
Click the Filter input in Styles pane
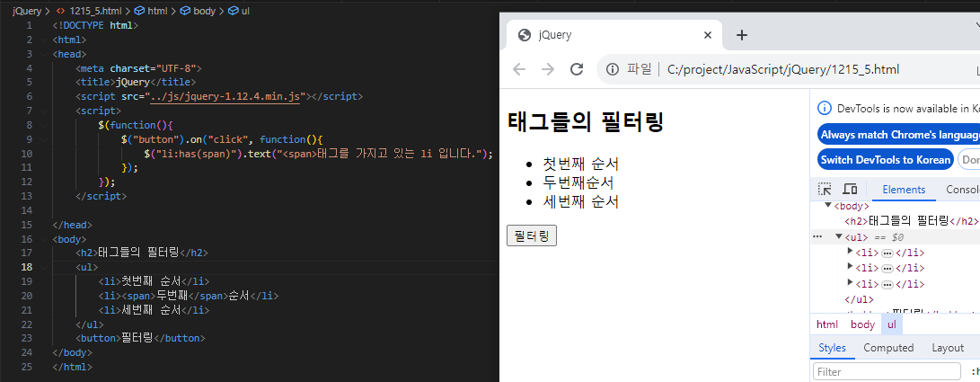(887, 372)
